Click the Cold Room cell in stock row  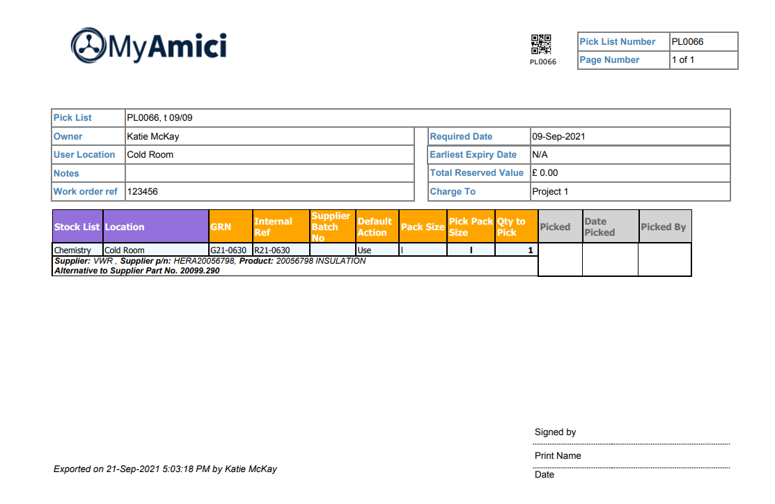tap(156, 250)
